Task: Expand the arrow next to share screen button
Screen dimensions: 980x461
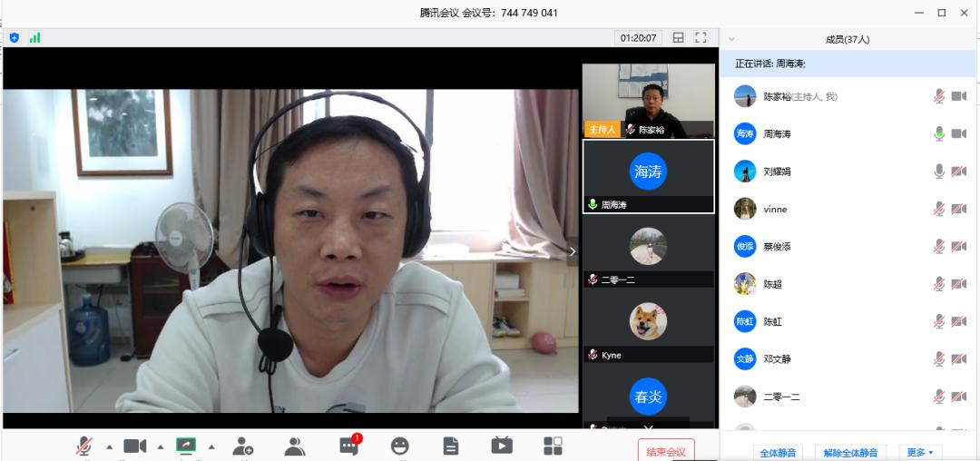Action: 211,446
